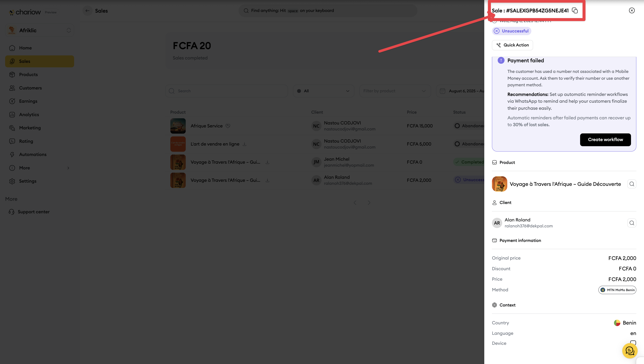Click the Settings gear icon

(x=12, y=181)
